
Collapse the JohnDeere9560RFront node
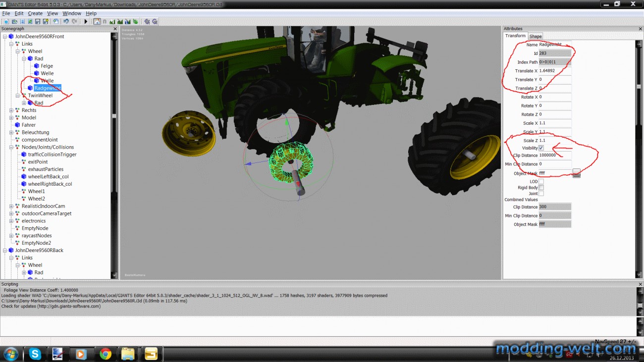pos(4,36)
